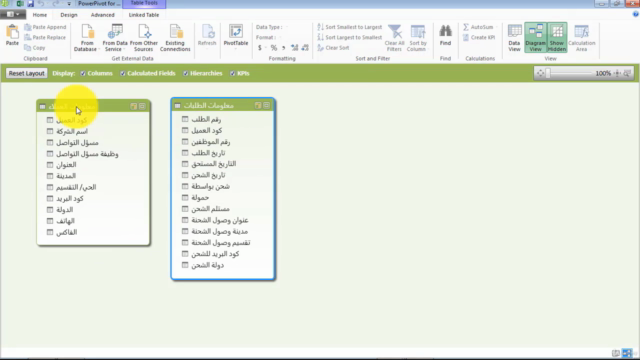This screenshot has height=360, width=640.
Task: Choose Paste Replace in the ribbon
Action: [45, 37]
